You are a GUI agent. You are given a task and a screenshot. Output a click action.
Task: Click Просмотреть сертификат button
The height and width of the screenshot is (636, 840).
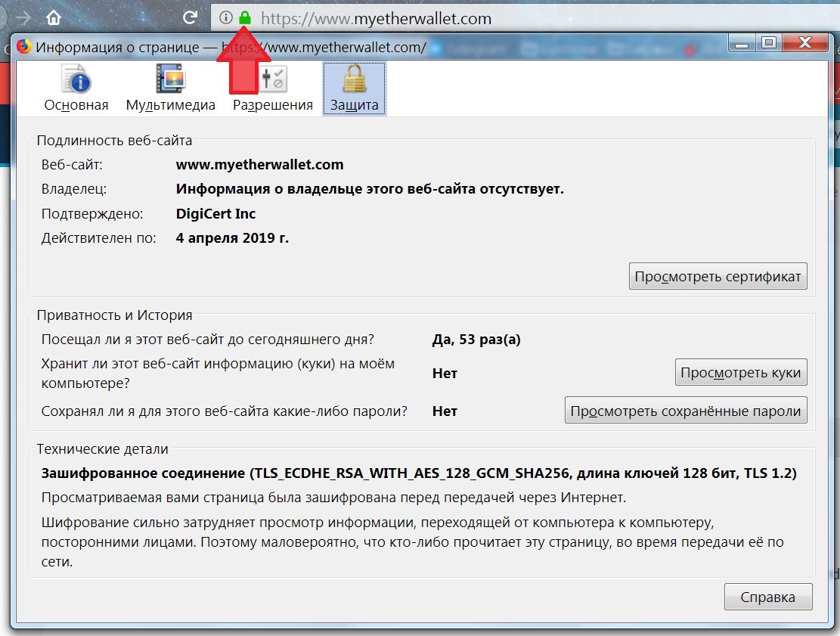[718, 277]
